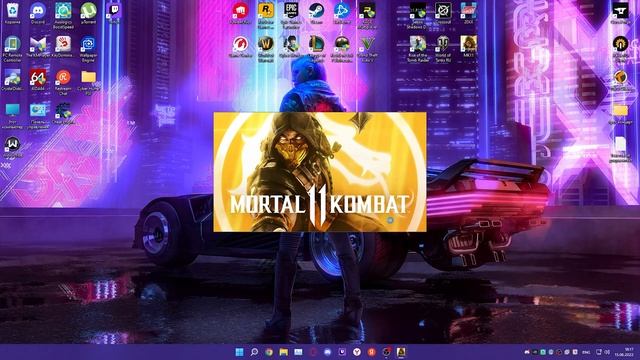Click the ENG language indicator
This screenshot has height=360, width=640.
click(x=586, y=352)
